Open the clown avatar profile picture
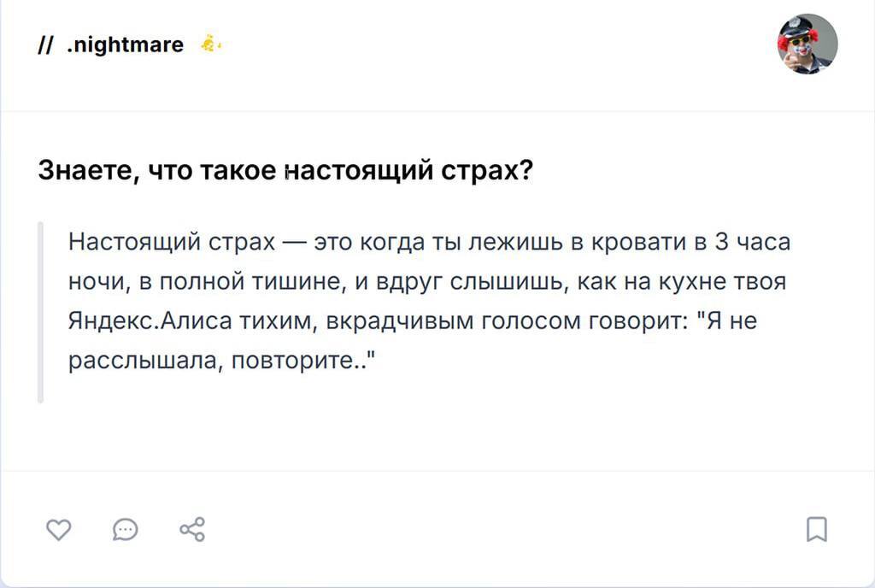 click(807, 44)
